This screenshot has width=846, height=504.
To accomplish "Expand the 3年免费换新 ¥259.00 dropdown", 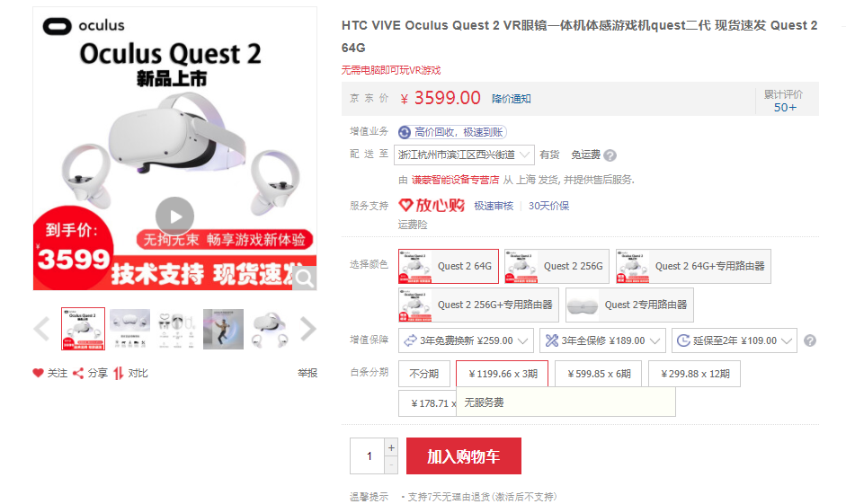I will click(x=467, y=340).
